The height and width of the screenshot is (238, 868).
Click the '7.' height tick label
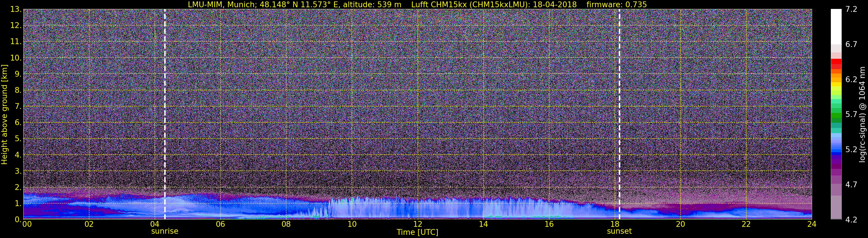(x=18, y=106)
